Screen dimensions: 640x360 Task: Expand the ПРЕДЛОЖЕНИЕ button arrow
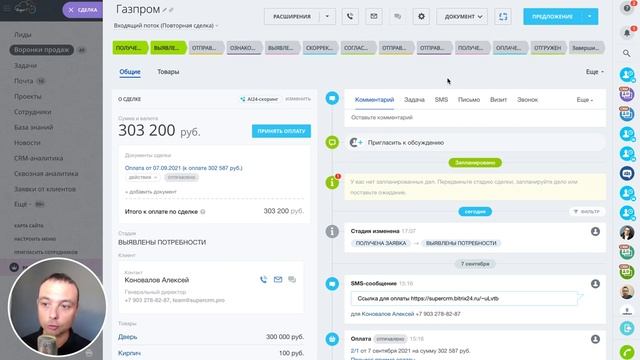point(589,16)
